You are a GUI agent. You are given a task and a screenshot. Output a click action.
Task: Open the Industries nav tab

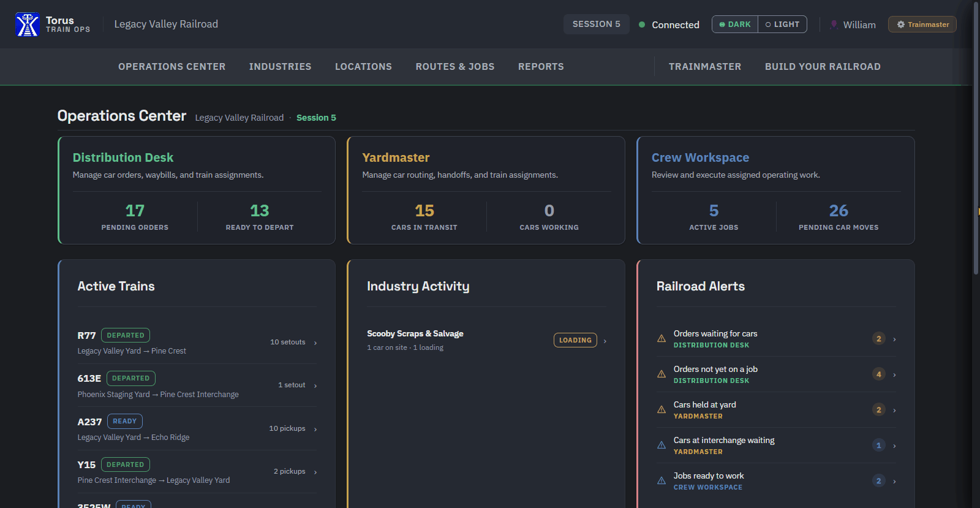coord(280,67)
